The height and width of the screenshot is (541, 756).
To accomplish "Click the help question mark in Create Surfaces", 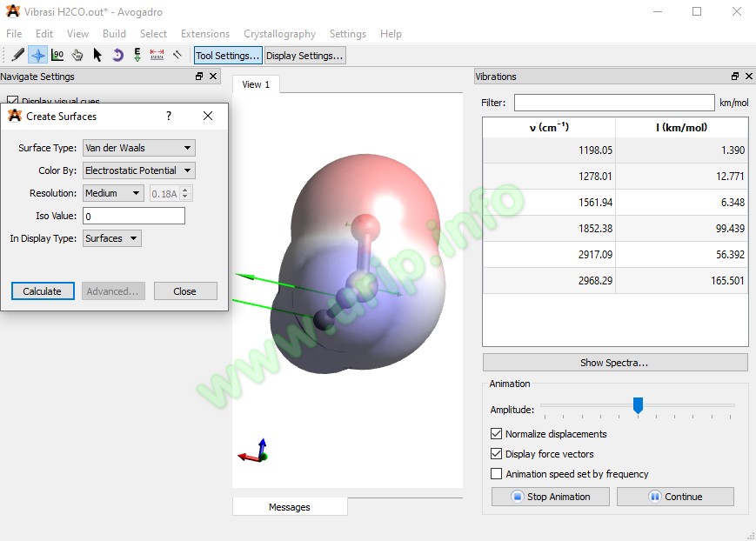I will pyautogui.click(x=169, y=116).
